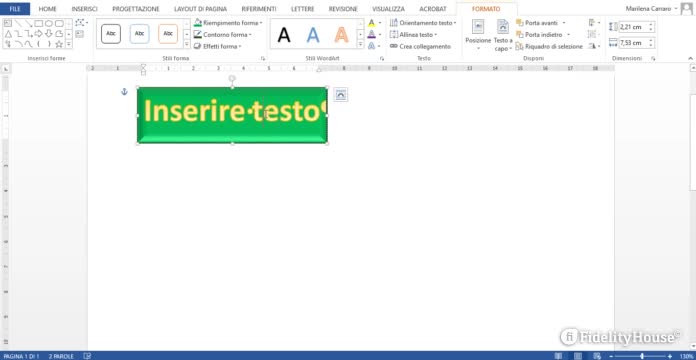Image resolution: width=696 pixels, height=360 pixels.
Task: Apply the blue-outline Abc shape style
Action: click(139, 34)
